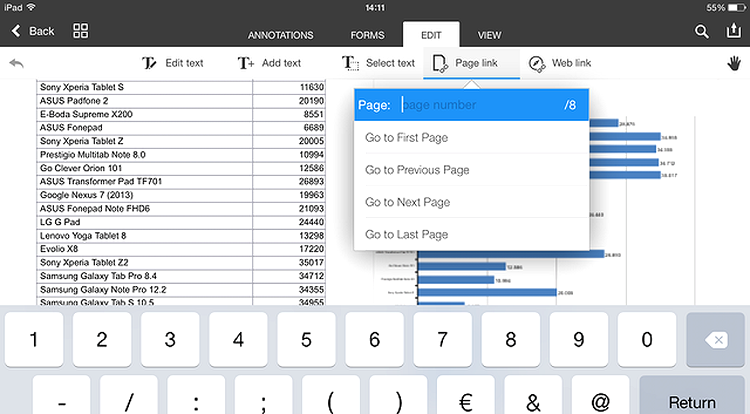The height and width of the screenshot is (414, 750).
Task: Choose Go to Last Page
Action: tap(471, 234)
